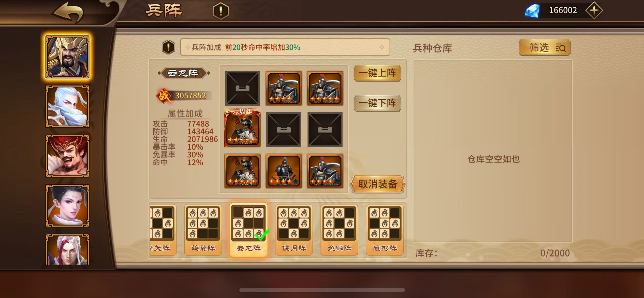Select the white-haired masked general portrait
Image resolution: width=644 pixels, height=298 pixels.
[x=67, y=106]
